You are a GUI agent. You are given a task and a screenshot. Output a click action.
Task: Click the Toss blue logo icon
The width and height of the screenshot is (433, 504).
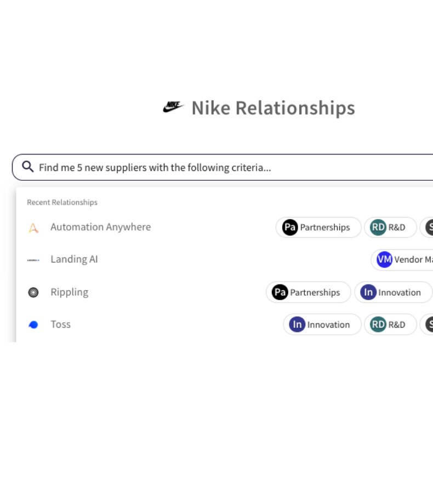[x=33, y=325]
